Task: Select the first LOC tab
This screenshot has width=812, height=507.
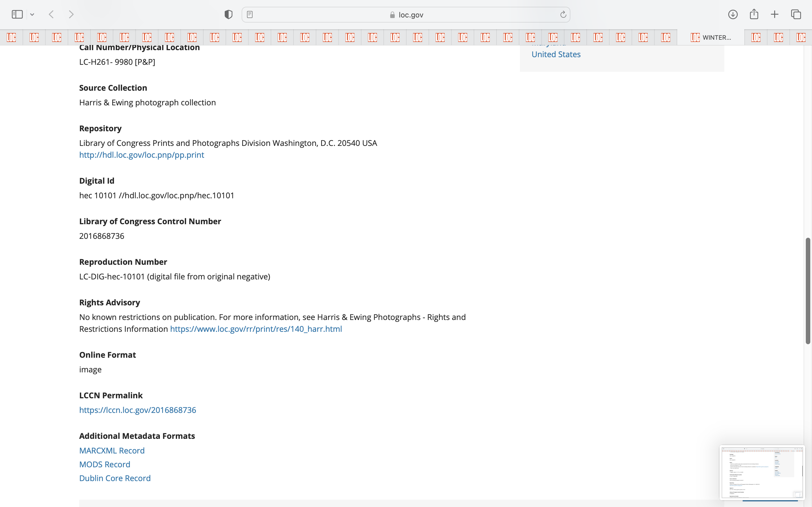Action: click(x=11, y=37)
